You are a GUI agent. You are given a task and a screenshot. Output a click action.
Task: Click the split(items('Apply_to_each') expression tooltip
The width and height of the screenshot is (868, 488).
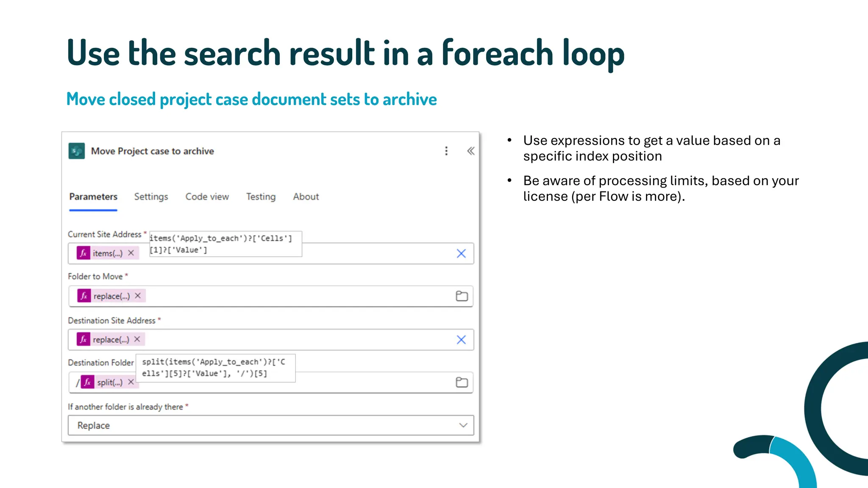pos(215,368)
